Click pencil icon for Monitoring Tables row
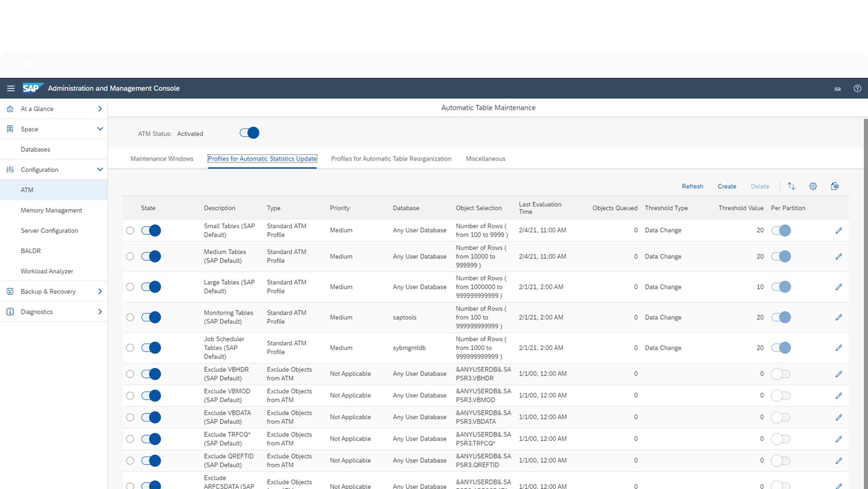 tap(839, 317)
